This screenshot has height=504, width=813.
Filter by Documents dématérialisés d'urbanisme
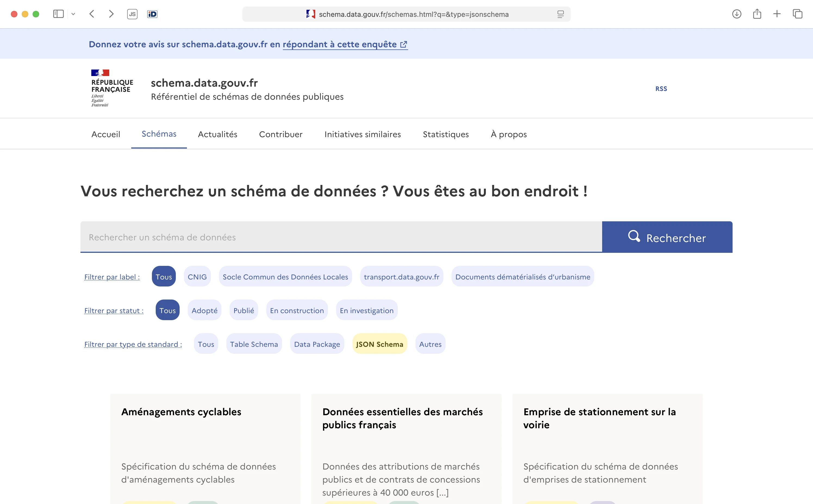(x=523, y=276)
